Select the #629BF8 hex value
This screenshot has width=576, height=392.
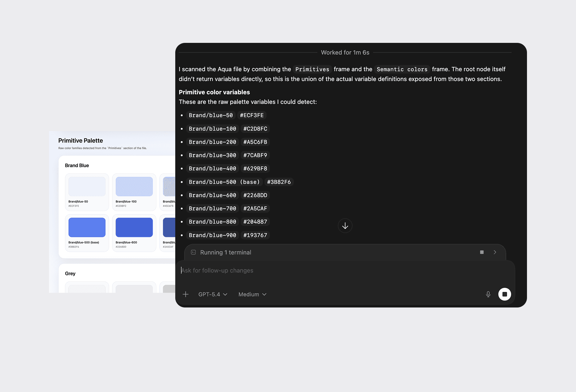[255, 169]
